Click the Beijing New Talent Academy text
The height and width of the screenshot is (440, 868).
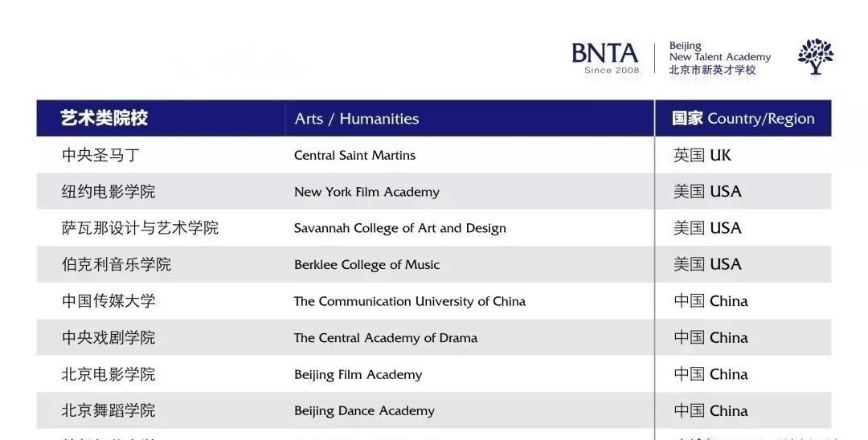pos(719,58)
